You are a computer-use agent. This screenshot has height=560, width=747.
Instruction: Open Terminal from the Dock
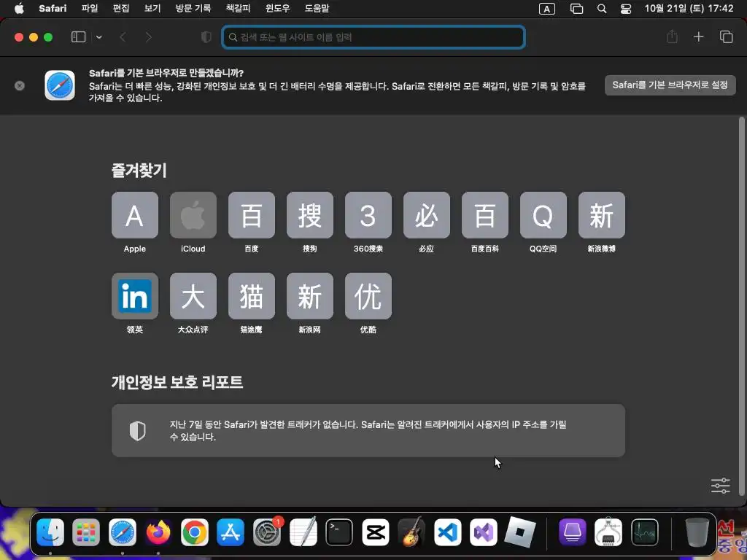point(339,532)
